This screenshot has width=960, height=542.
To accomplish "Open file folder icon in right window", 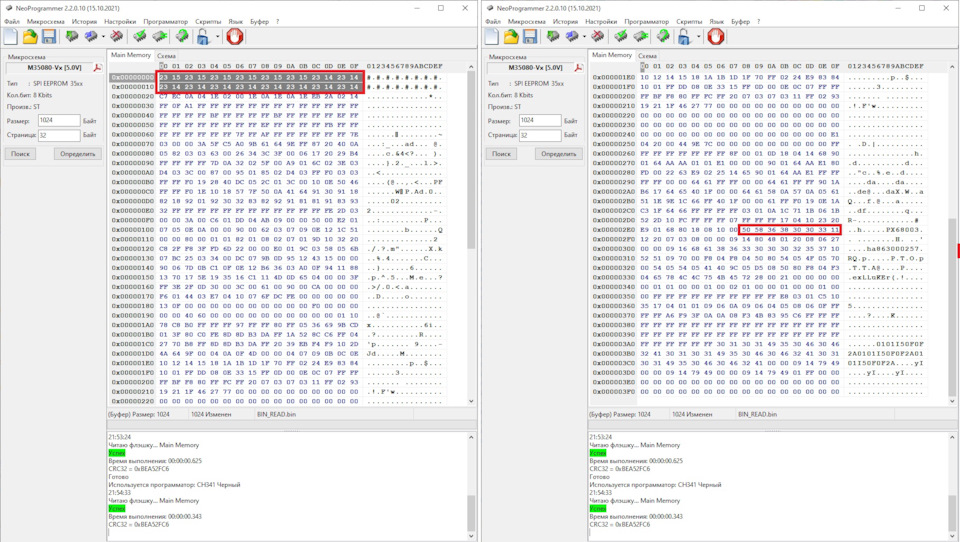I will tap(511, 37).
